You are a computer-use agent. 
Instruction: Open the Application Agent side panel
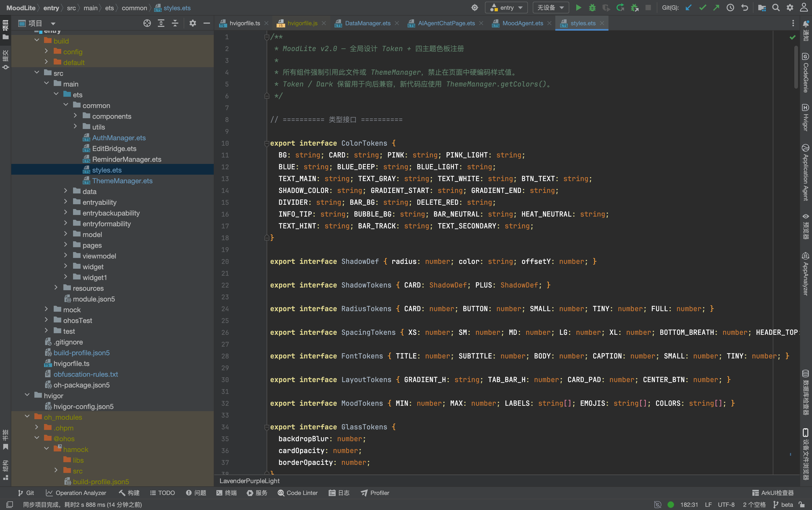(x=805, y=172)
